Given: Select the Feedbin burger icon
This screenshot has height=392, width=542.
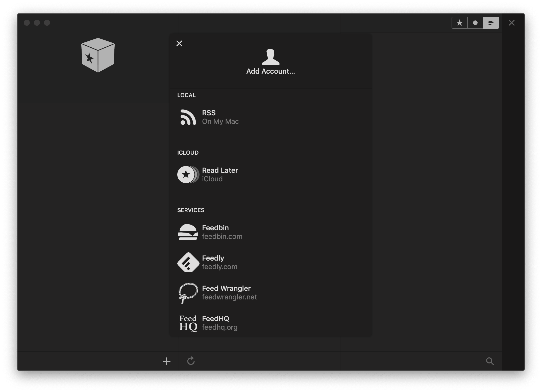Looking at the screenshot, I should (188, 232).
